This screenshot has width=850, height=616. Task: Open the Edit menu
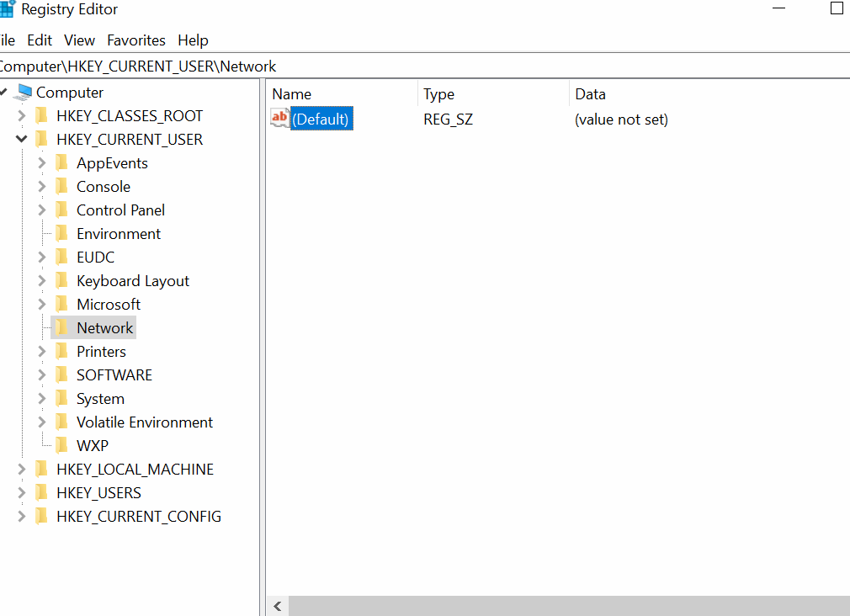[40, 40]
